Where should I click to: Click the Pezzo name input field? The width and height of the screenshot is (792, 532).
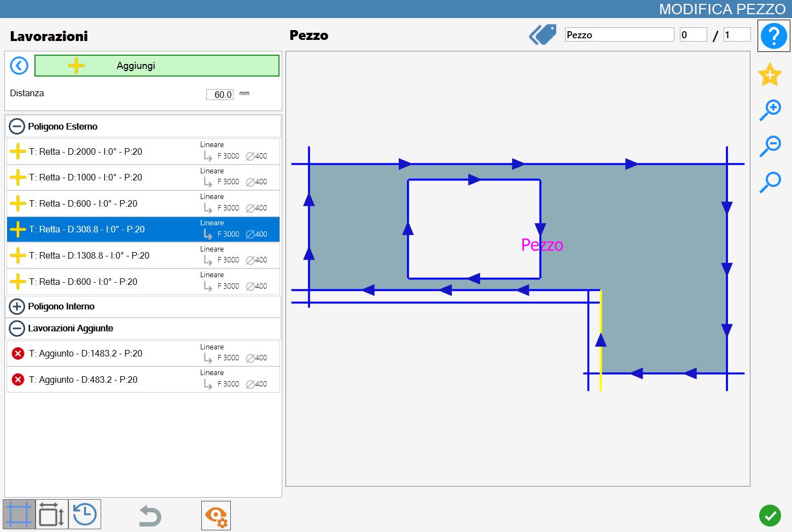click(619, 34)
